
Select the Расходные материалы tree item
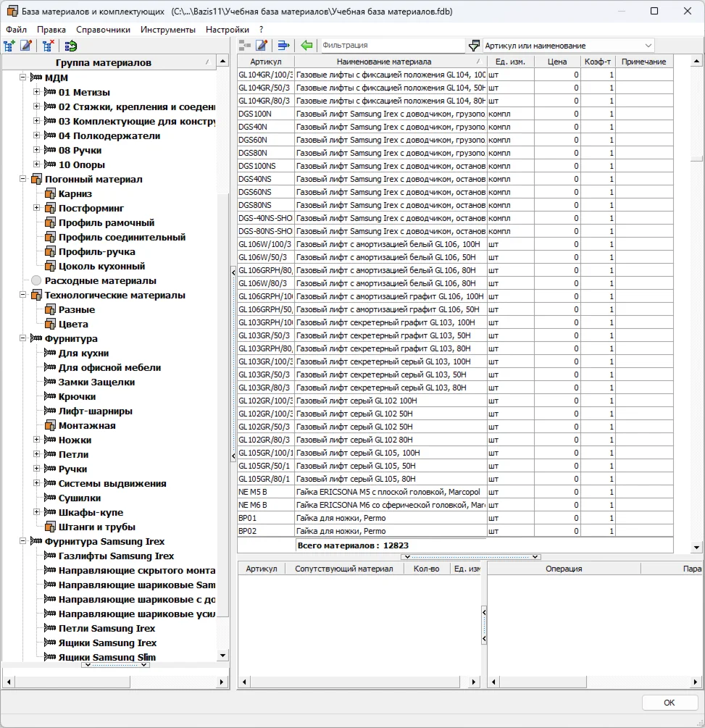click(x=100, y=280)
